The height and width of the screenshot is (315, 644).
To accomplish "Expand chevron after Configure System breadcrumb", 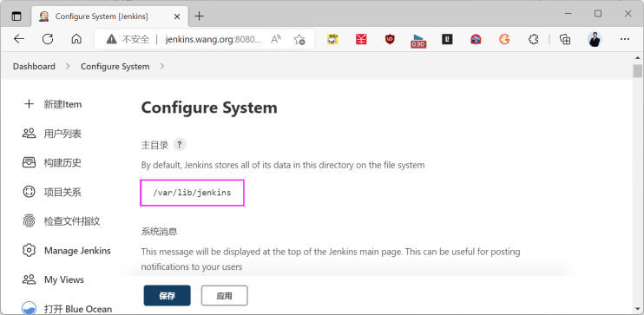I will click(161, 66).
